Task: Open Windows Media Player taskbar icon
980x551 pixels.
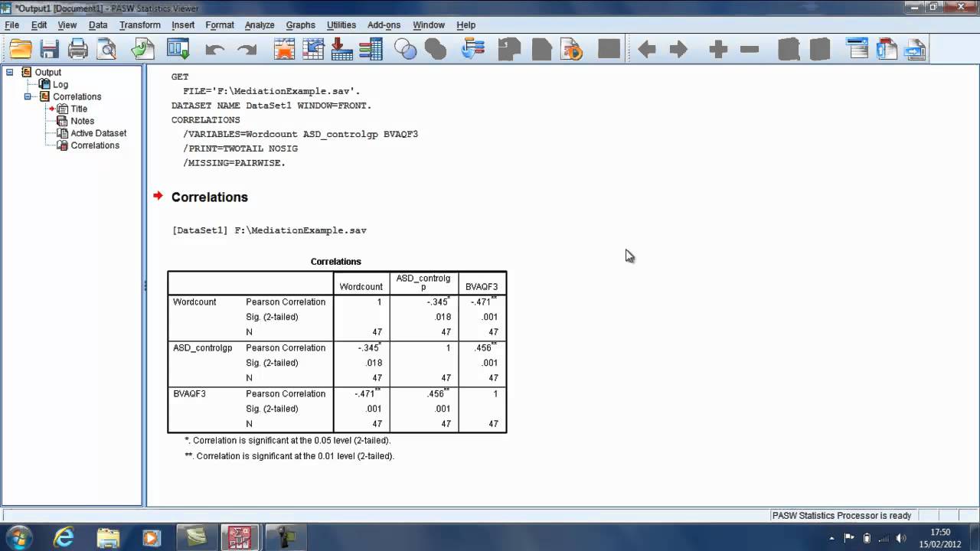Action: pyautogui.click(x=152, y=538)
